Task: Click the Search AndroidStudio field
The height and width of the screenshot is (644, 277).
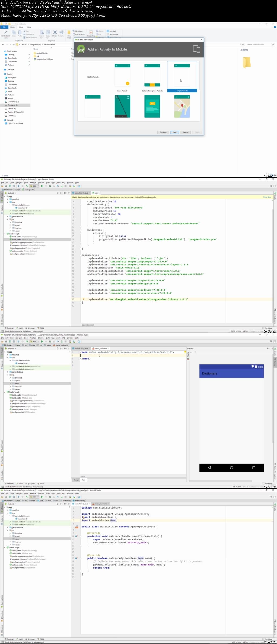Action: 260,45
